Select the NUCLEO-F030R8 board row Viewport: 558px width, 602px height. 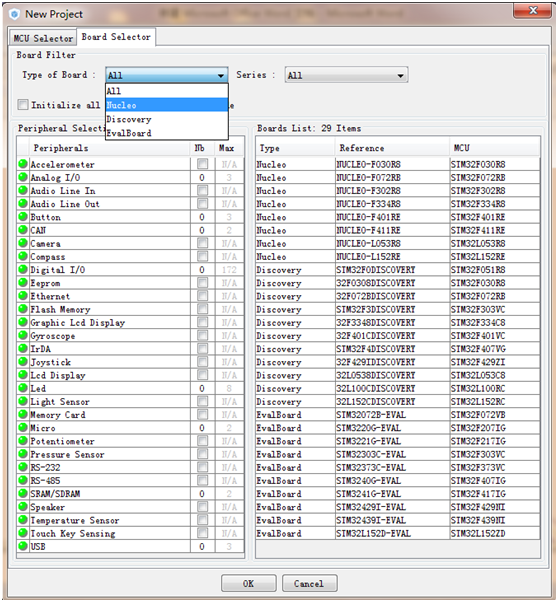pos(398,164)
